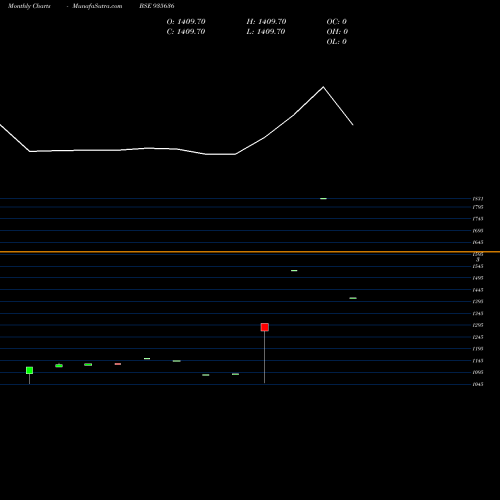Click the 1395 price axis label
The image size is (500, 500).
pyautogui.click(x=478, y=301)
